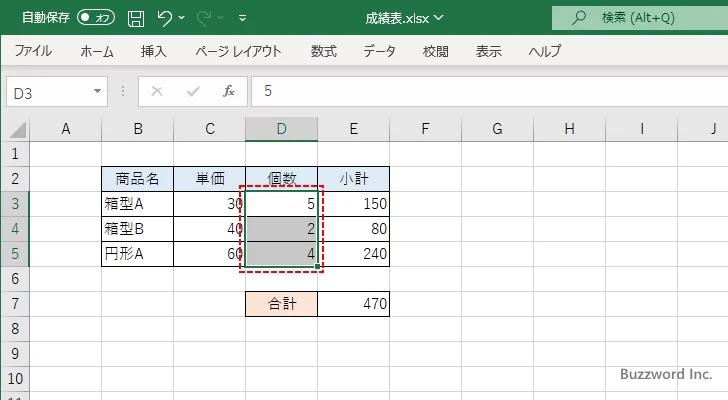Expand the Name Box dropdown arrow
The height and width of the screenshot is (400, 728).
(98, 91)
